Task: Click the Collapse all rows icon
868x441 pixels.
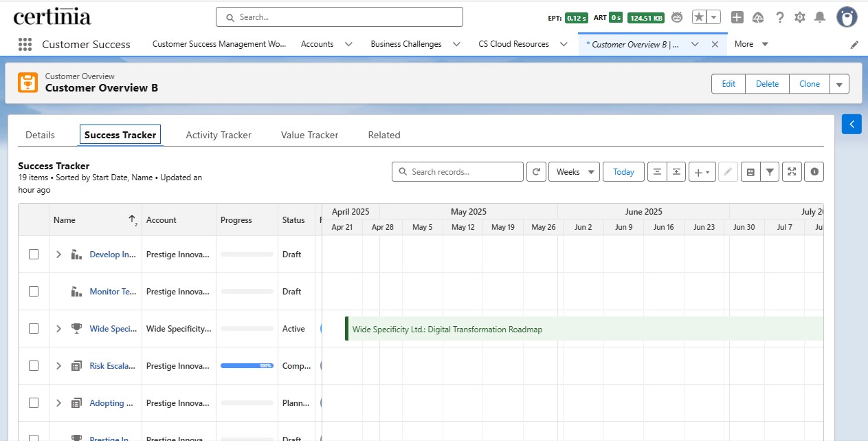Action: [657, 172]
